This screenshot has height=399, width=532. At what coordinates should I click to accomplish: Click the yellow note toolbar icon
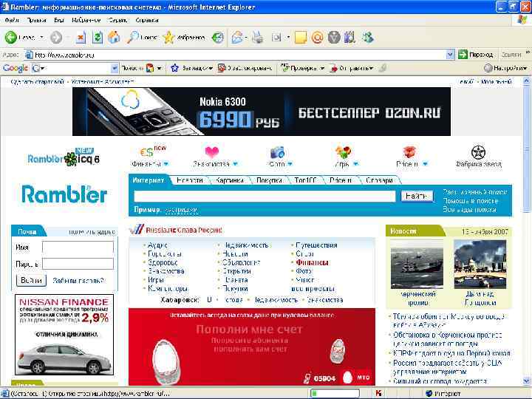[301, 38]
